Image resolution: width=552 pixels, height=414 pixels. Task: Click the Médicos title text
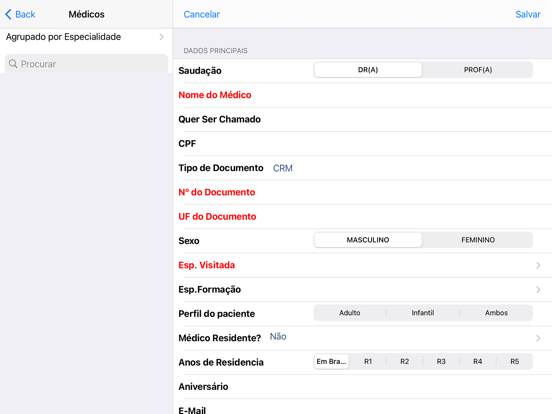click(x=86, y=14)
